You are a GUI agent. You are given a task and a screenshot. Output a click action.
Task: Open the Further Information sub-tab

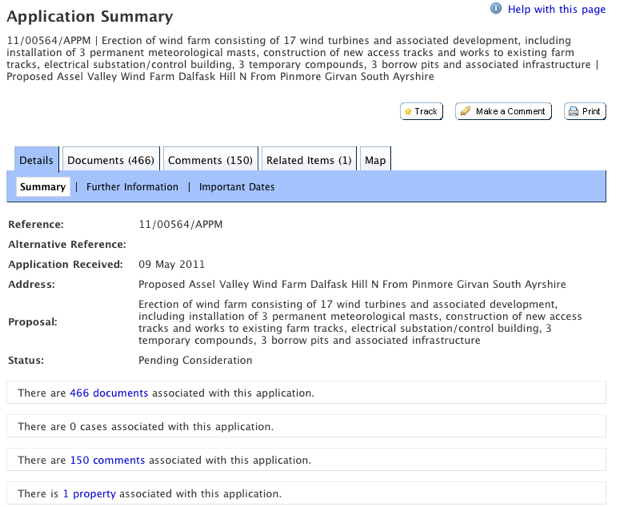[132, 187]
